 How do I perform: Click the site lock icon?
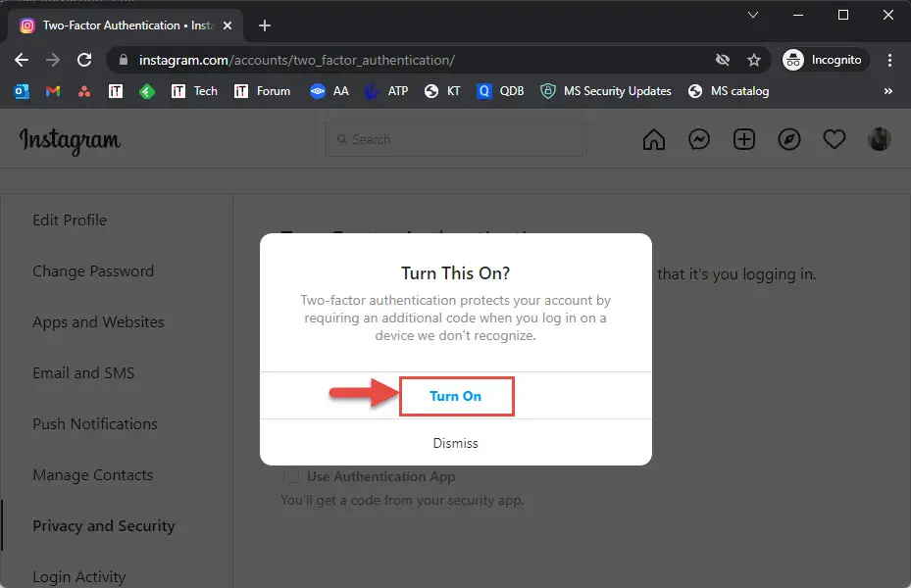pos(124,60)
